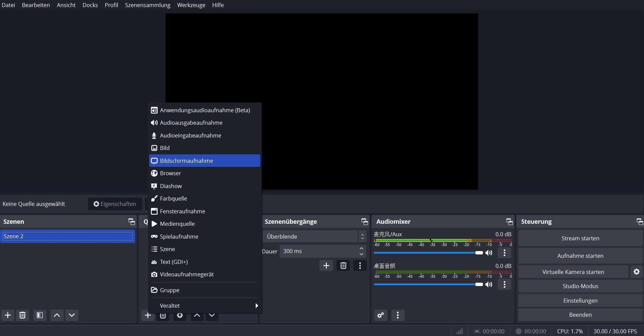Viewport: 644px width, 336px height.
Task: Decrease Dauer value with down arrow
Action: pyautogui.click(x=361, y=254)
